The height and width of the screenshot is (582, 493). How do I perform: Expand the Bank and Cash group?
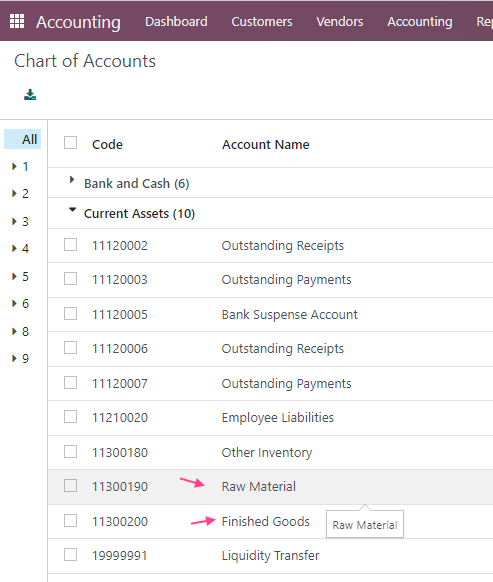137,183
